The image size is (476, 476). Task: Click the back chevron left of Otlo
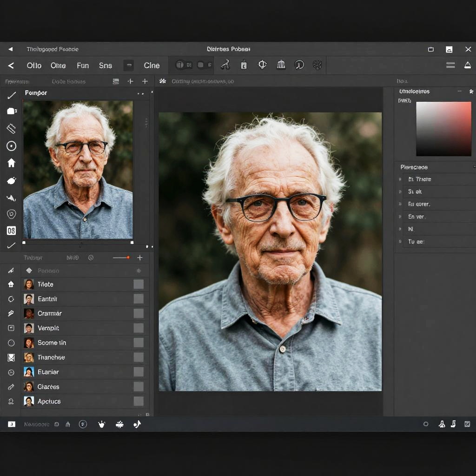(x=11, y=66)
